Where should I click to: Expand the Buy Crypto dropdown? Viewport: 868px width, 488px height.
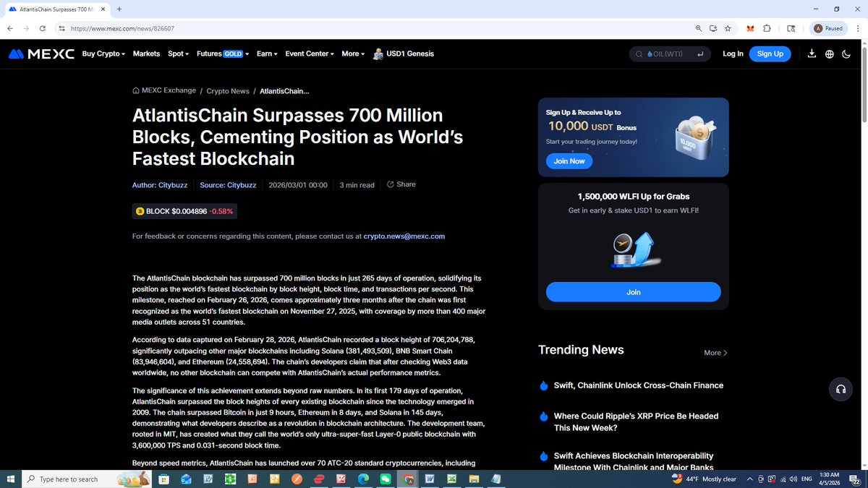[103, 53]
